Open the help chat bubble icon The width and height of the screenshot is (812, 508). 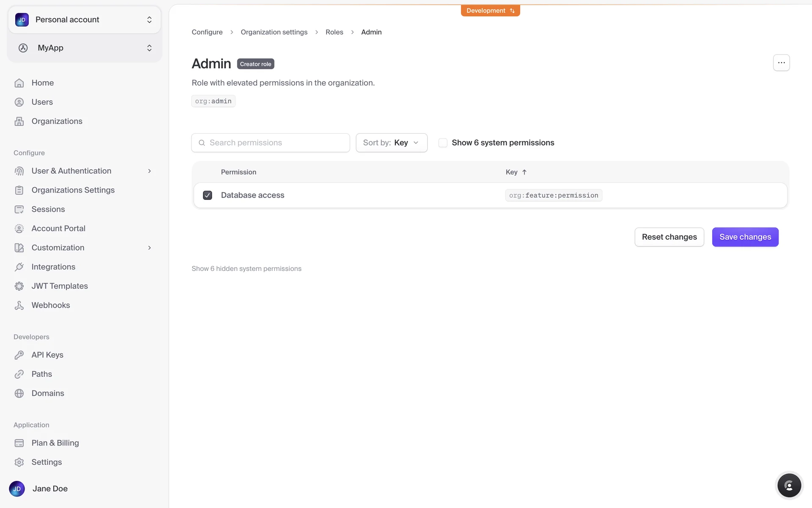coord(789,486)
